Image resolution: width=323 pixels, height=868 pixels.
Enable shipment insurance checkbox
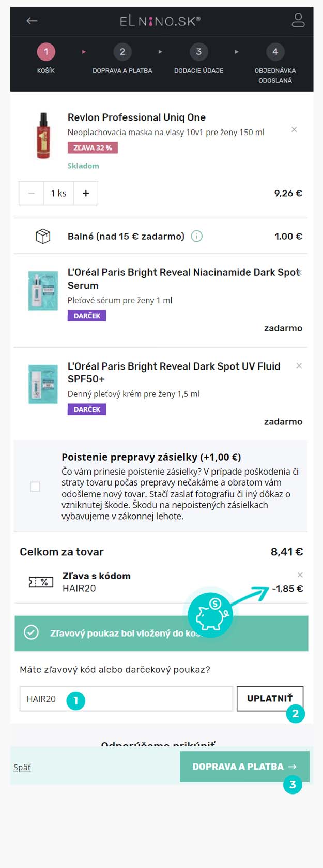(x=35, y=487)
